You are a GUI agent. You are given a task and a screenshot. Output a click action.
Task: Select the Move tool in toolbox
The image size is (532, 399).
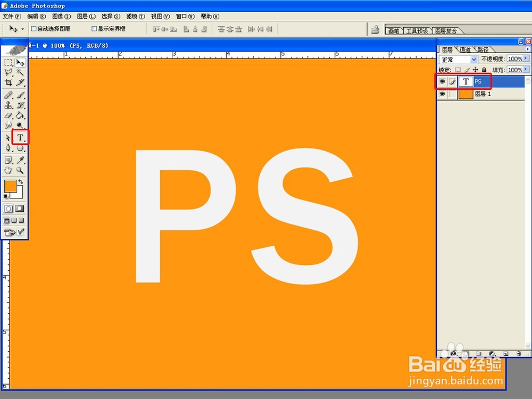(x=20, y=62)
